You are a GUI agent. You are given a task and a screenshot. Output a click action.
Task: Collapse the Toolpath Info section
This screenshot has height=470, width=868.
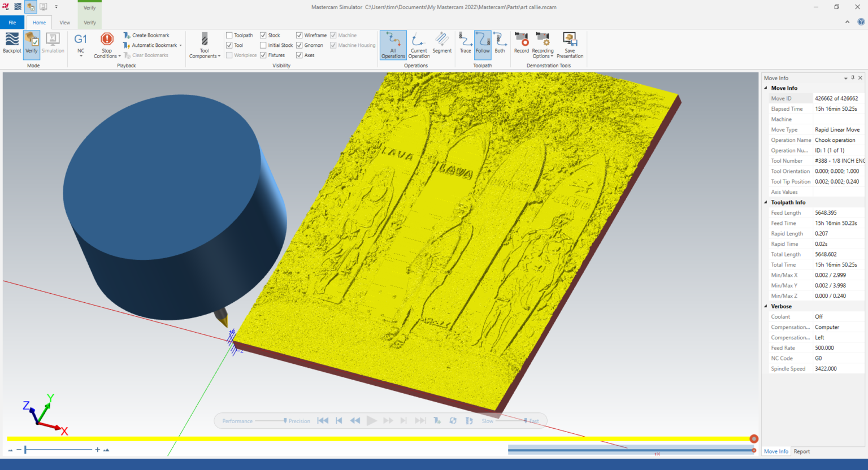pyautogui.click(x=766, y=202)
